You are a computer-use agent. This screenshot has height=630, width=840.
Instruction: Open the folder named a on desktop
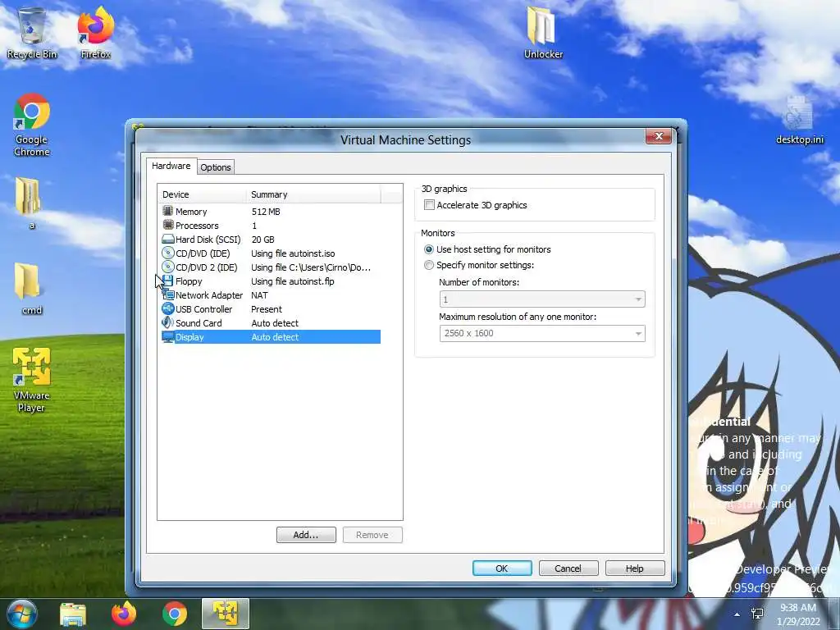(28, 203)
